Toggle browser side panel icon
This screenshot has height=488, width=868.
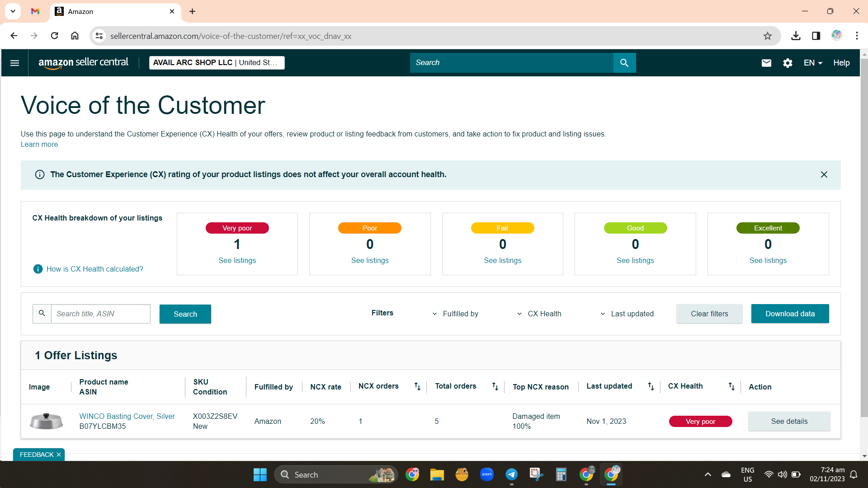click(816, 36)
